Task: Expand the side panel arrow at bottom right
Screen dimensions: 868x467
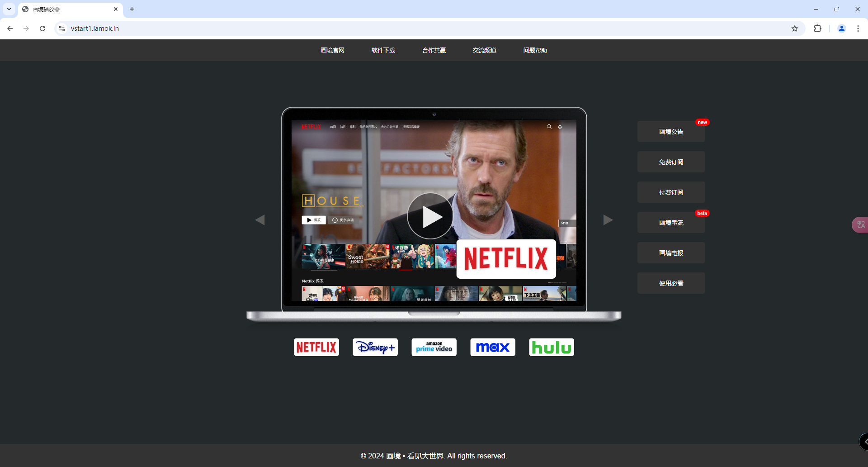Action: point(864,442)
